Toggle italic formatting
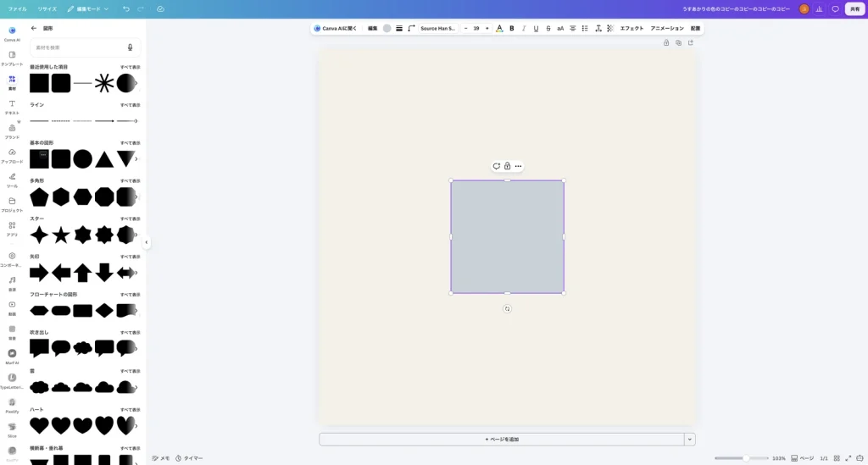 tap(524, 28)
